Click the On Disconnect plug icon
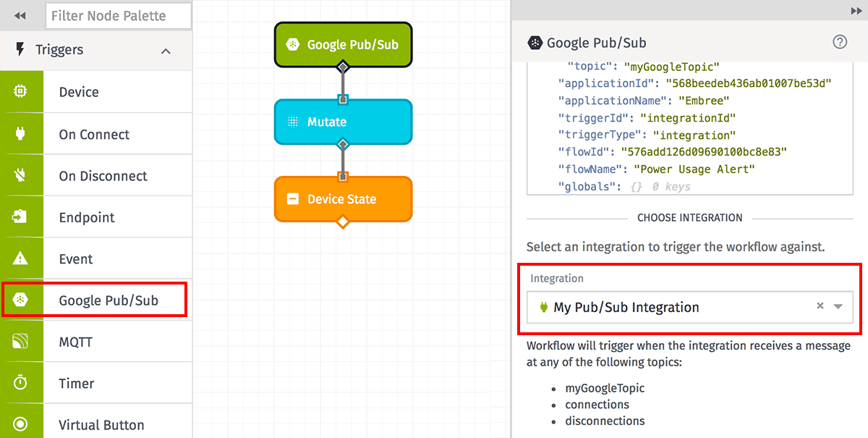Image resolution: width=868 pixels, height=438 pixels. (20, 175)
